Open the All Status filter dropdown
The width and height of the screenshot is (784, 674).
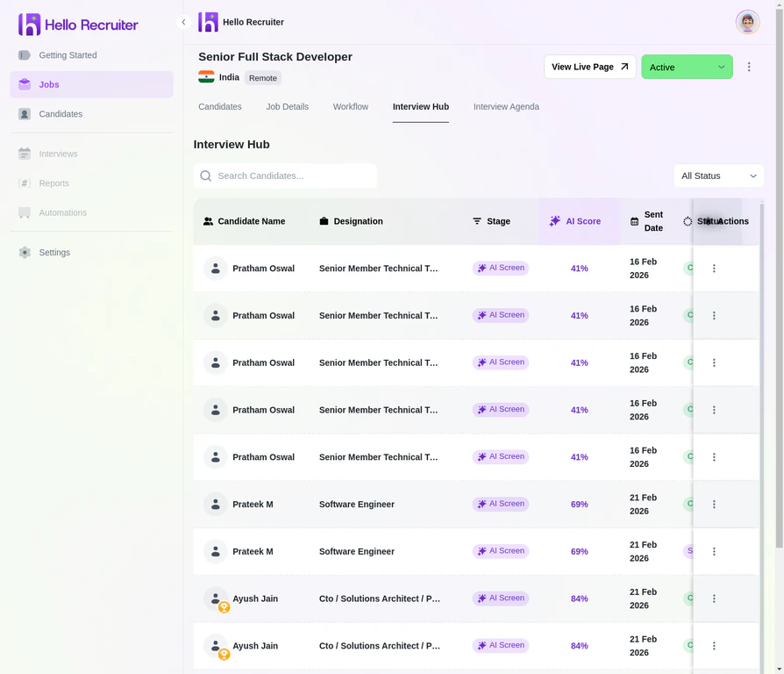pos(718,176)
